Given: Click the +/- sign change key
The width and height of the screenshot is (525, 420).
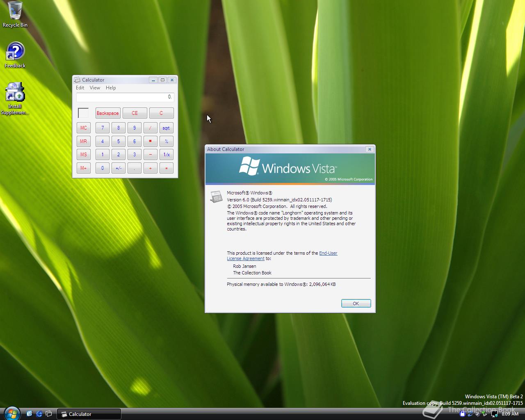Looking at the screenshot, I should click(119, 168).
